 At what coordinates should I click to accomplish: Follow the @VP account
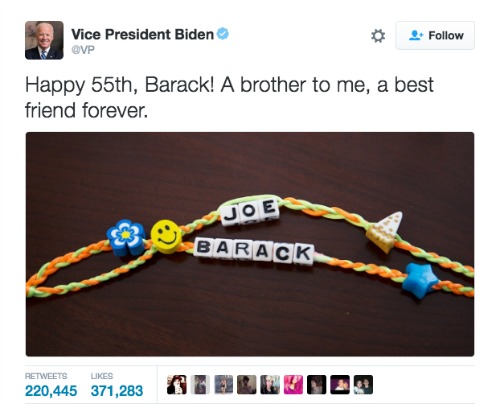point(435,36)
